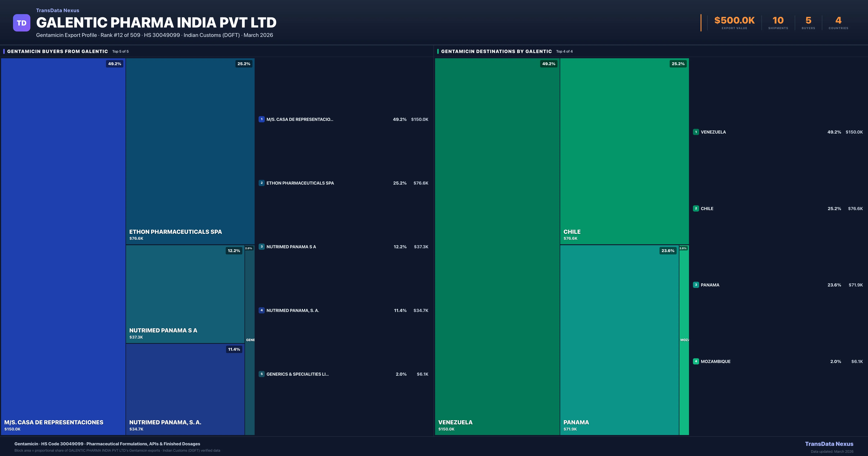
Task: Click rank badge 4 beside Nutrimed Panama, S. A.
Action: 261,310
